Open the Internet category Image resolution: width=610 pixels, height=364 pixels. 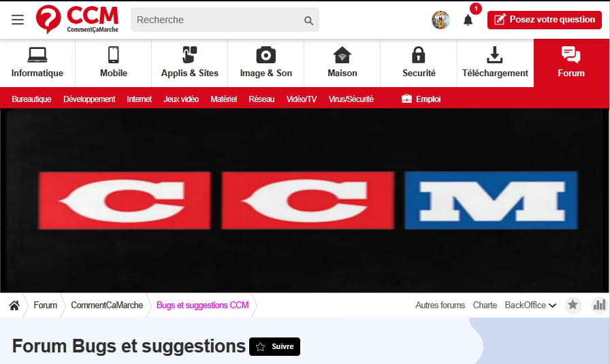(x=140, y=99)
